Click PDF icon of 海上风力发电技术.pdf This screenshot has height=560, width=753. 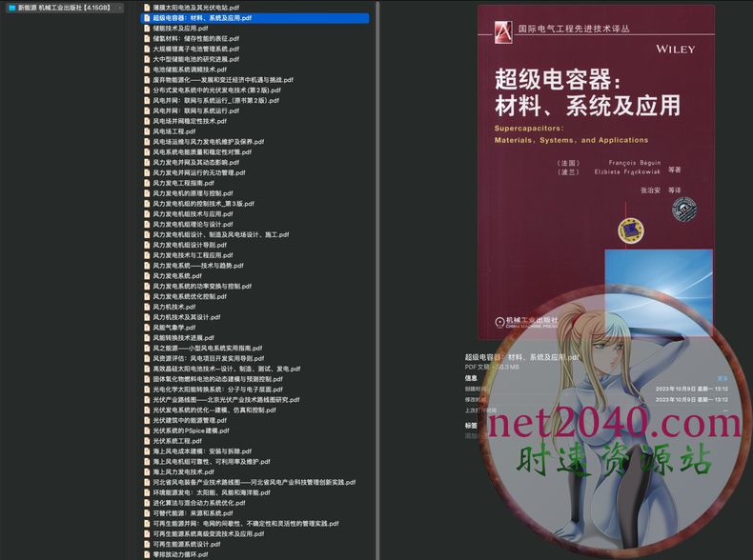click(x=147, y=471)
